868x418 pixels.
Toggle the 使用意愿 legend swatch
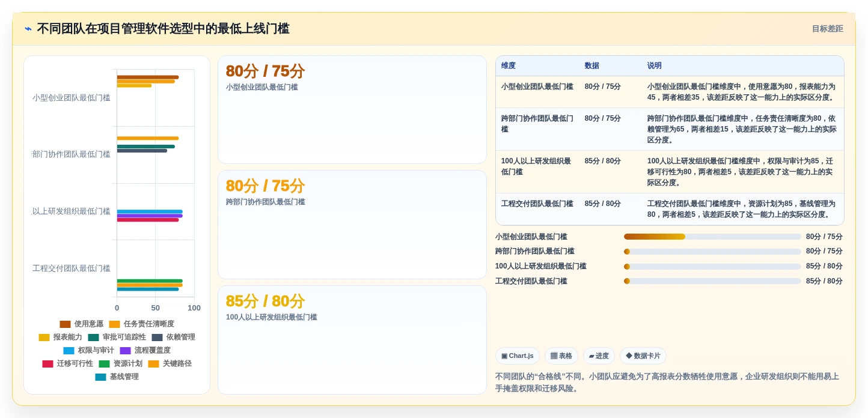65,324
